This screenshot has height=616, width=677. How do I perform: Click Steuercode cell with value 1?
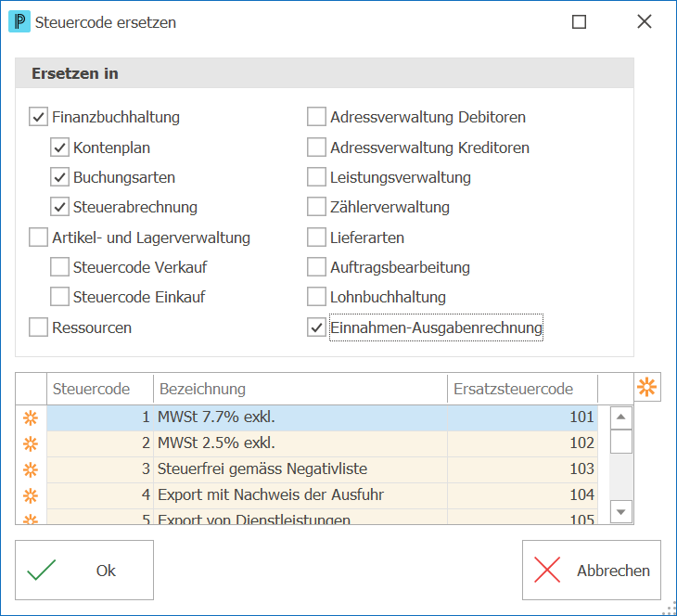100,417
